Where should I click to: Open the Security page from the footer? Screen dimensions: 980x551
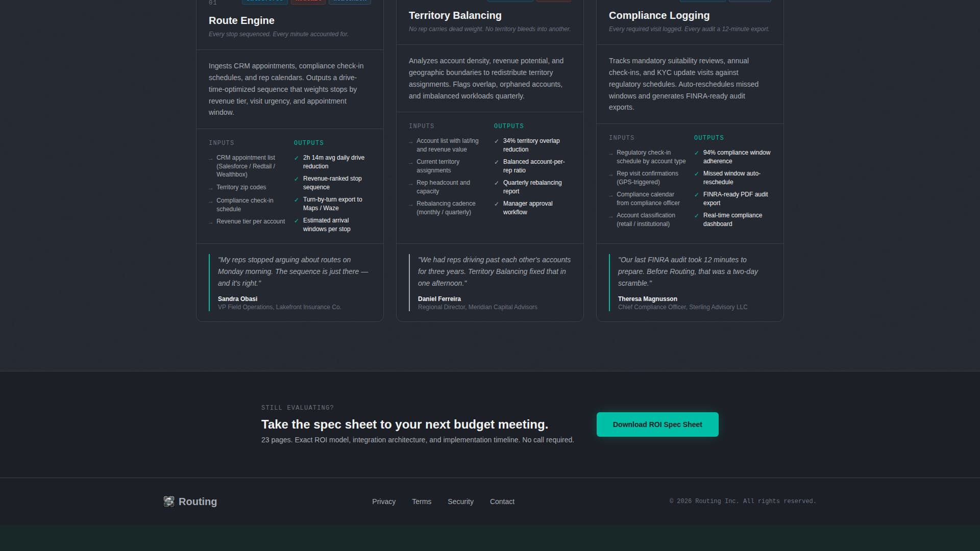pyautogui.click(x=460, y=502)
